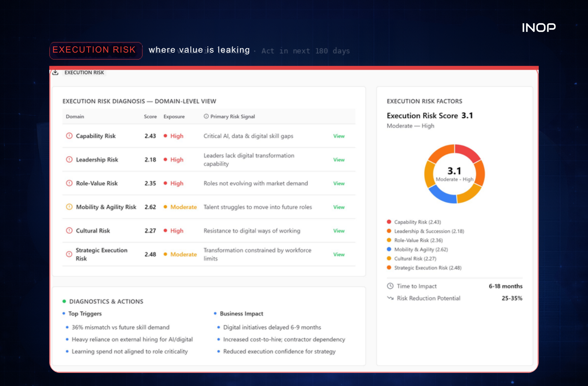Open View link for Mobility & Agility Risk
Screen dimensions: 588x386
(x=339, y=207)
